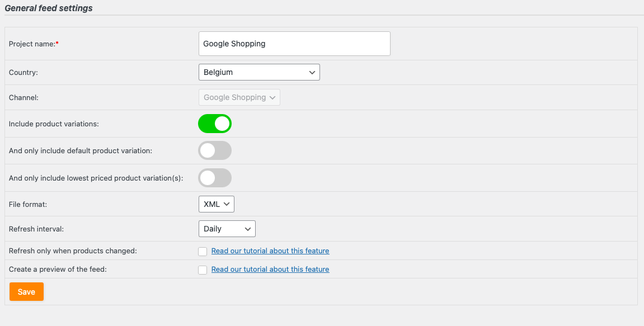Open the disabled Channel dropdown
The width and height of the screenshot is (644, 326).
[239, 97]
